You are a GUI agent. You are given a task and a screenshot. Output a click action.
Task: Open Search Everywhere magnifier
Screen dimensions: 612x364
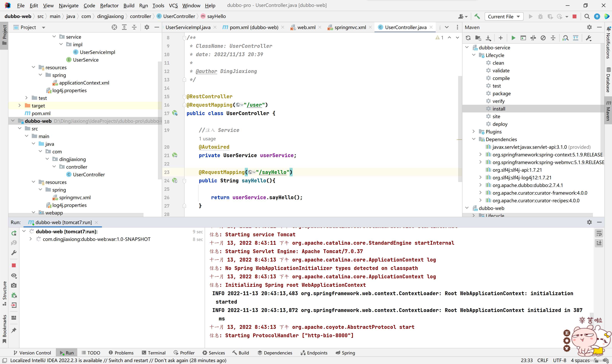click(x=587, y=16)
